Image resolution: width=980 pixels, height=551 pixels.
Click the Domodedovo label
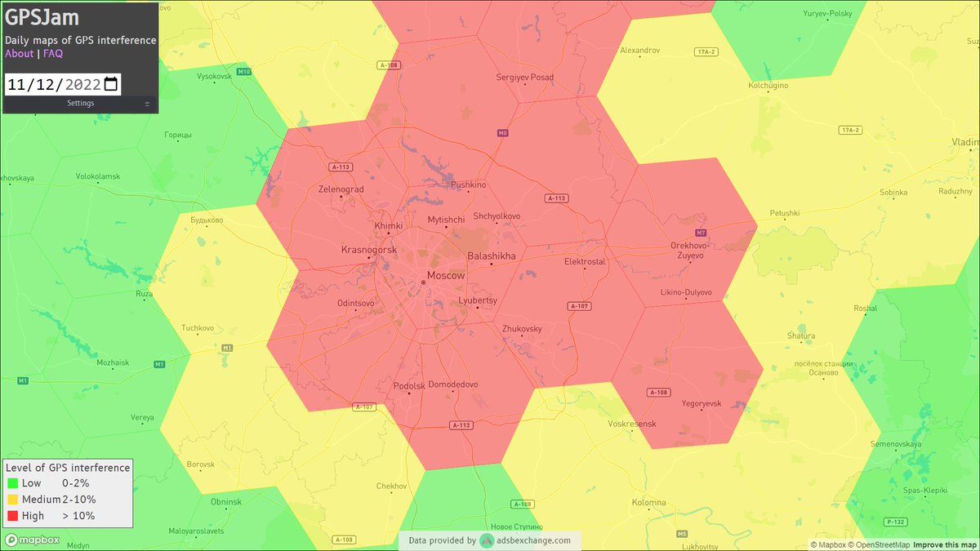coord(453,384)
